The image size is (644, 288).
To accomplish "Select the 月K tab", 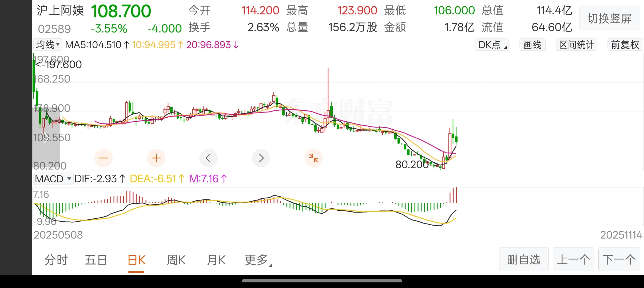I will tap(216, 260).
